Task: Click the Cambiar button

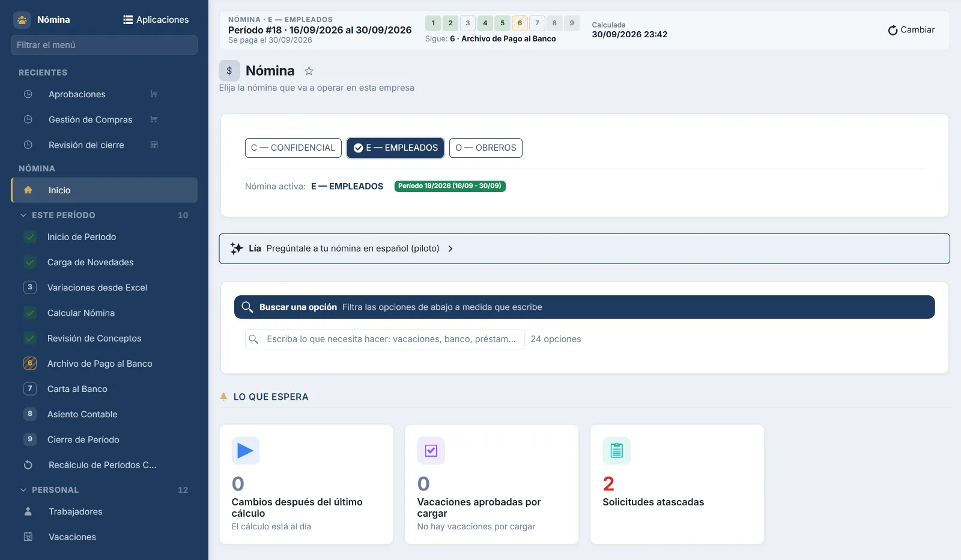Action: (x=911, y=30)
